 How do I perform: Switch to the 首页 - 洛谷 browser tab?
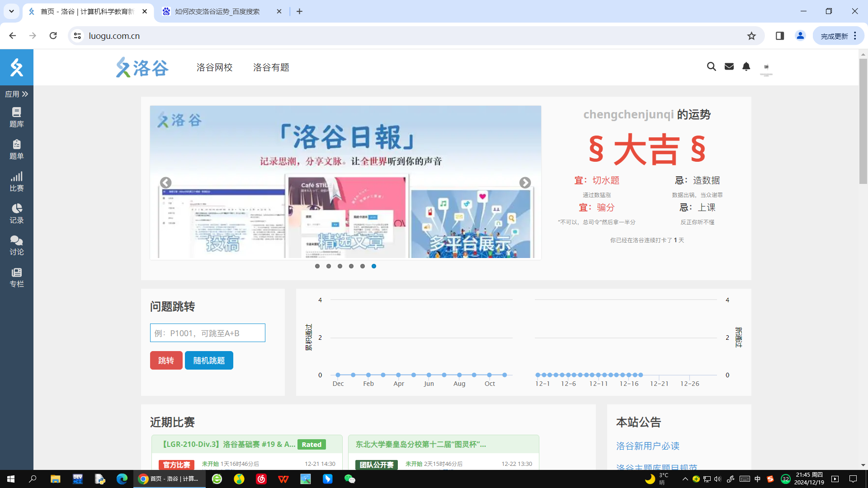click(88, 11)
